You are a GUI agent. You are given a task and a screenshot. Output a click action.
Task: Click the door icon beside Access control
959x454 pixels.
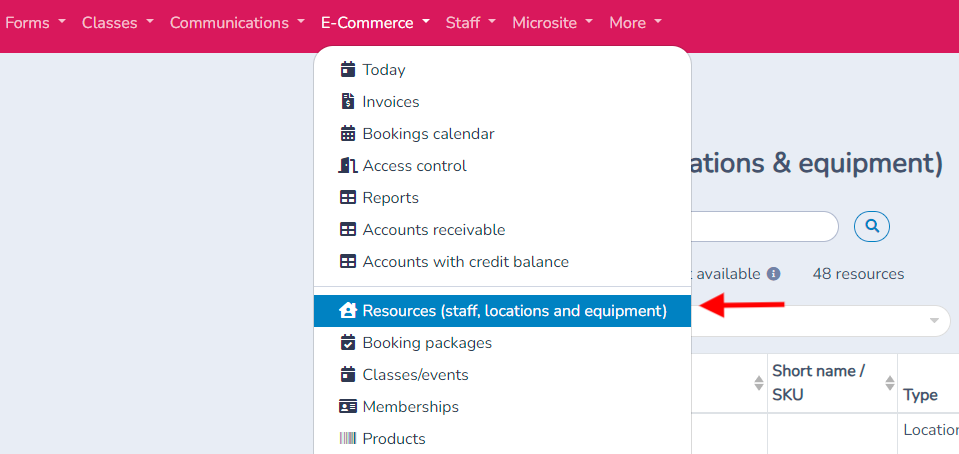click(347, 165)
